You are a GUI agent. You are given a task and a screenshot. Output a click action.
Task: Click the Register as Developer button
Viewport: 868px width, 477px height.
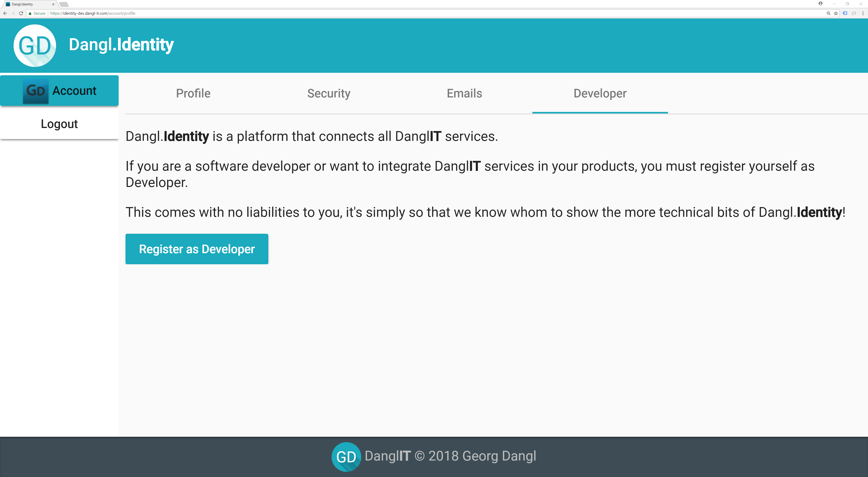coord(197,249)
